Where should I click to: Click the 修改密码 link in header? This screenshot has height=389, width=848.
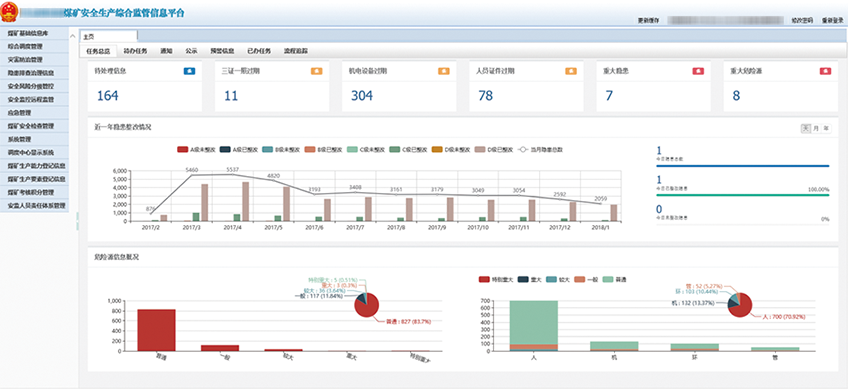[x=802, y=20]
